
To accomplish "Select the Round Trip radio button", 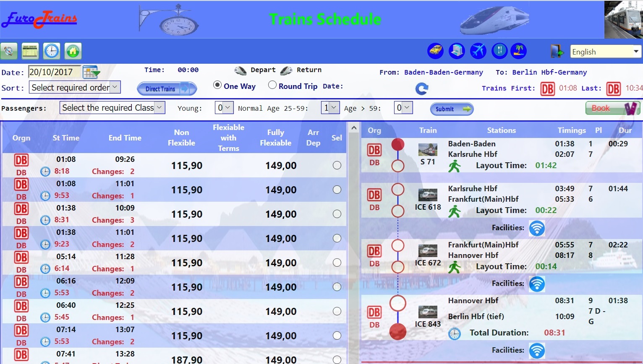I will pyautogui.click(x=272, y=85).
